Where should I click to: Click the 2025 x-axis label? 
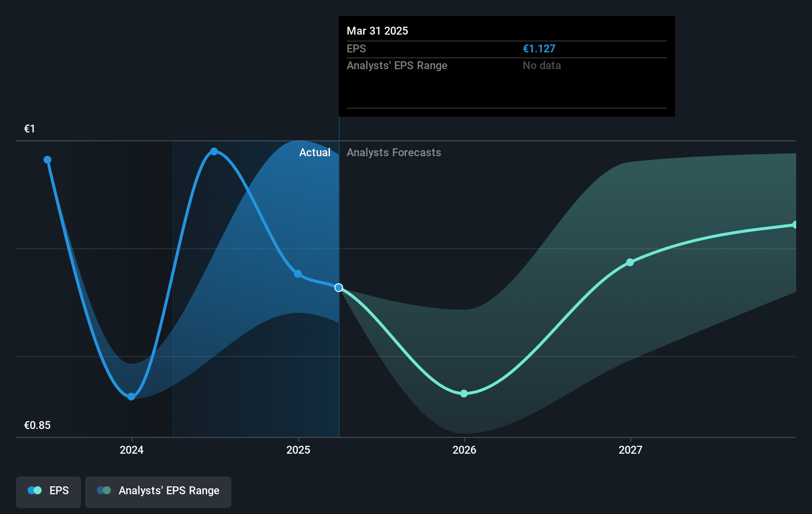click(x=298, y=450)
